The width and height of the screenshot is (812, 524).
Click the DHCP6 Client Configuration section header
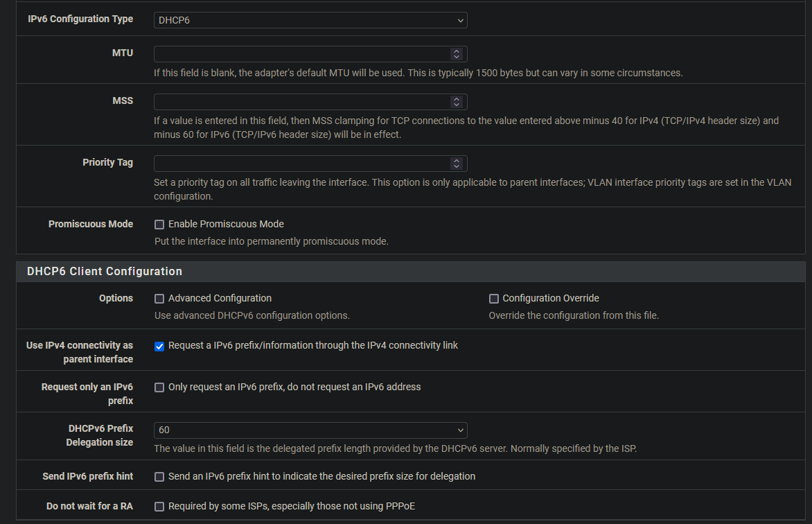coord(105,272)
